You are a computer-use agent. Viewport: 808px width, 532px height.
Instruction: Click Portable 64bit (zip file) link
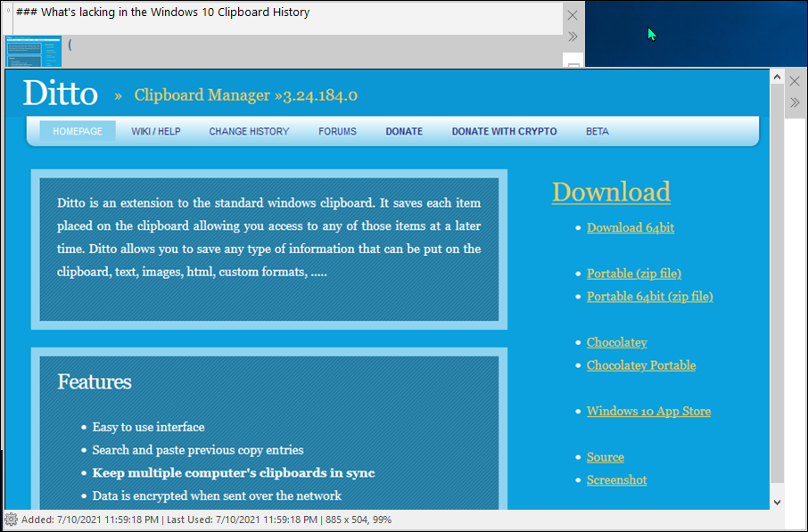[x=650, y=296]
